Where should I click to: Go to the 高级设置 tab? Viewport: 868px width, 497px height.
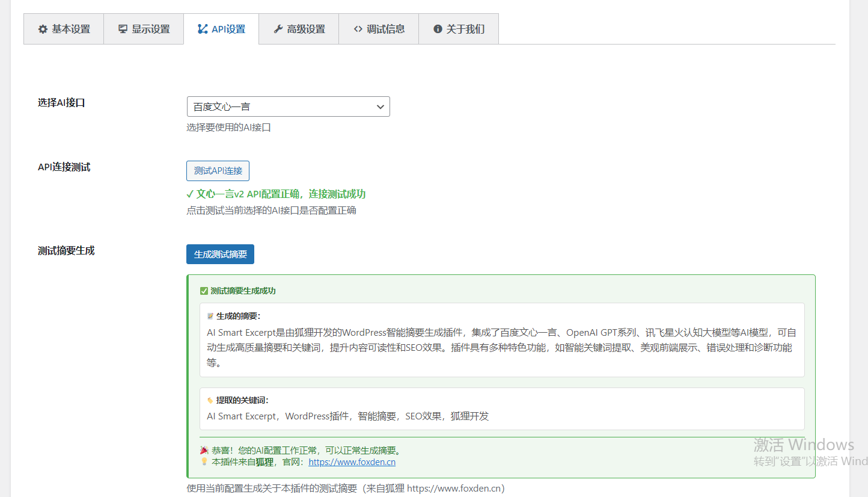(x=299, y=29)
